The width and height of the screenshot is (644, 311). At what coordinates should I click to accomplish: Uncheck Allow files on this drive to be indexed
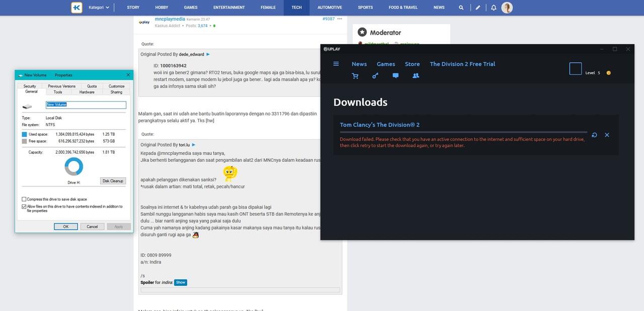pos(24,206)
